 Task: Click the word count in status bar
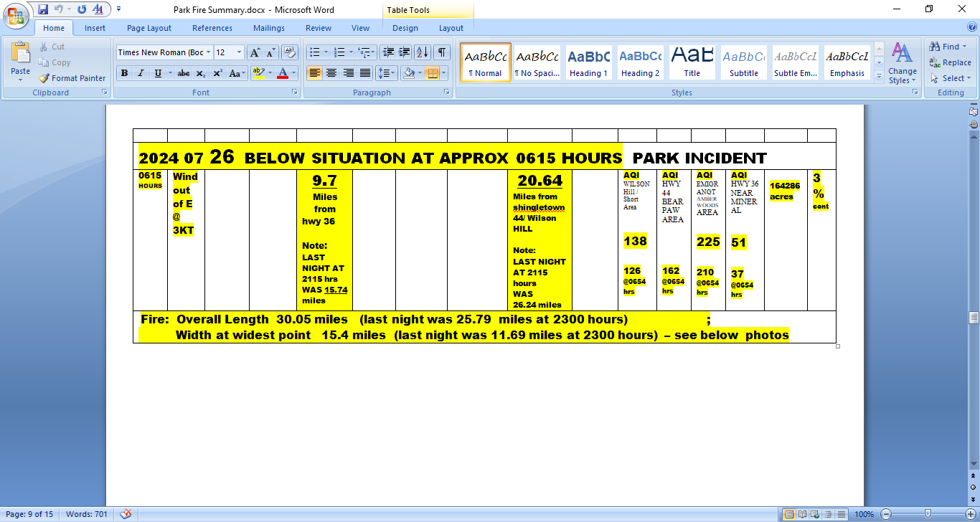tap(86, 514)
